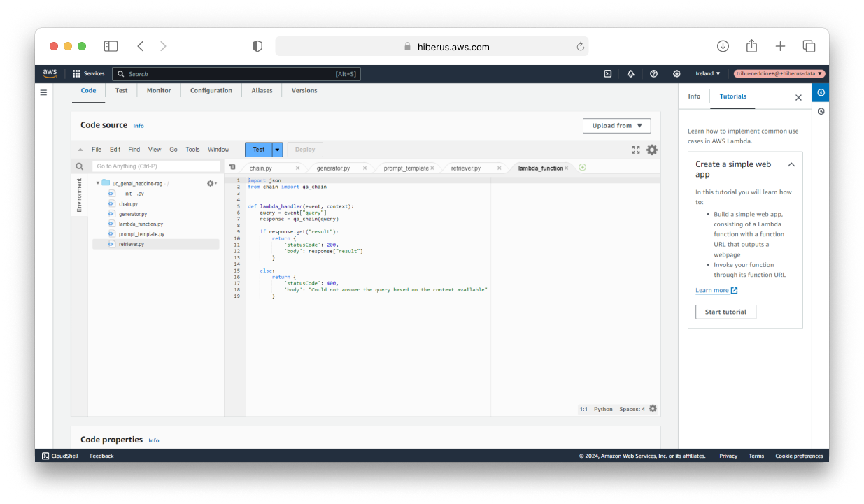This screenshot has width=864, height=504.
Task: Open AWS notifications bell icon
Action: tap(630, 73)
